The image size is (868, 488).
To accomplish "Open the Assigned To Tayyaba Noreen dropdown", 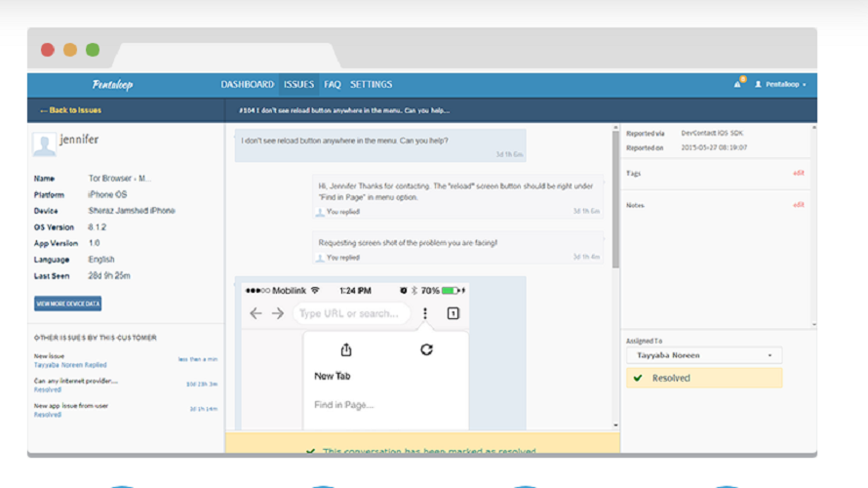I will click(703, 355).
